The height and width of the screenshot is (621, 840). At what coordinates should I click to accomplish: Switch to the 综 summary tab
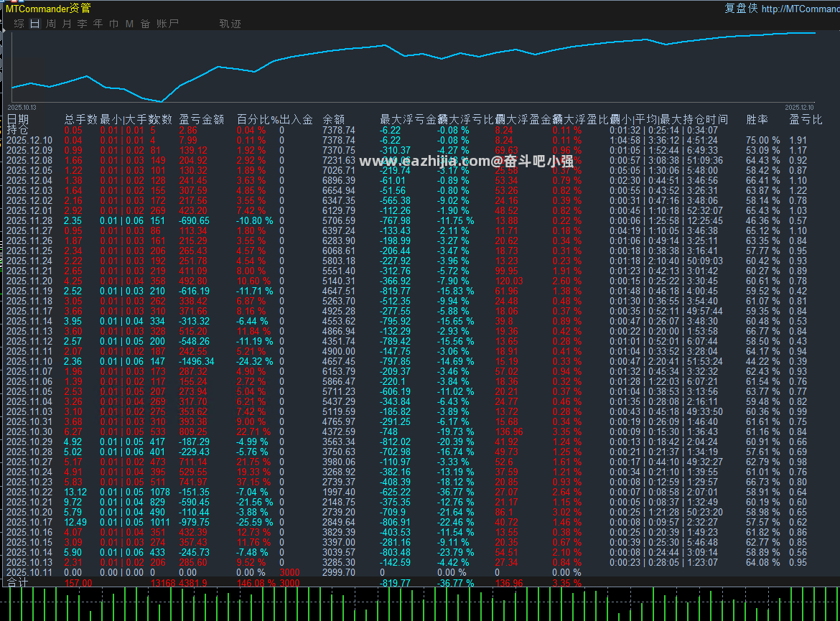point(19,24)
